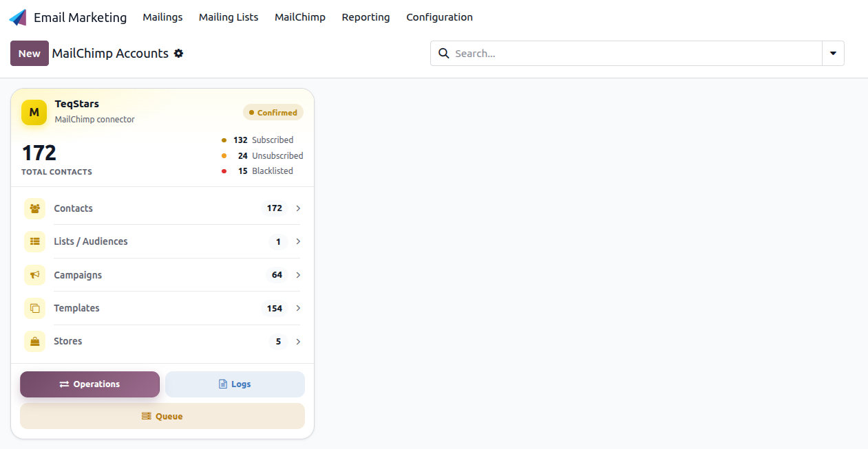Click the 15 Blacklisted stat
The height and width of the screenshot is (449, 868).
point(257,171)
